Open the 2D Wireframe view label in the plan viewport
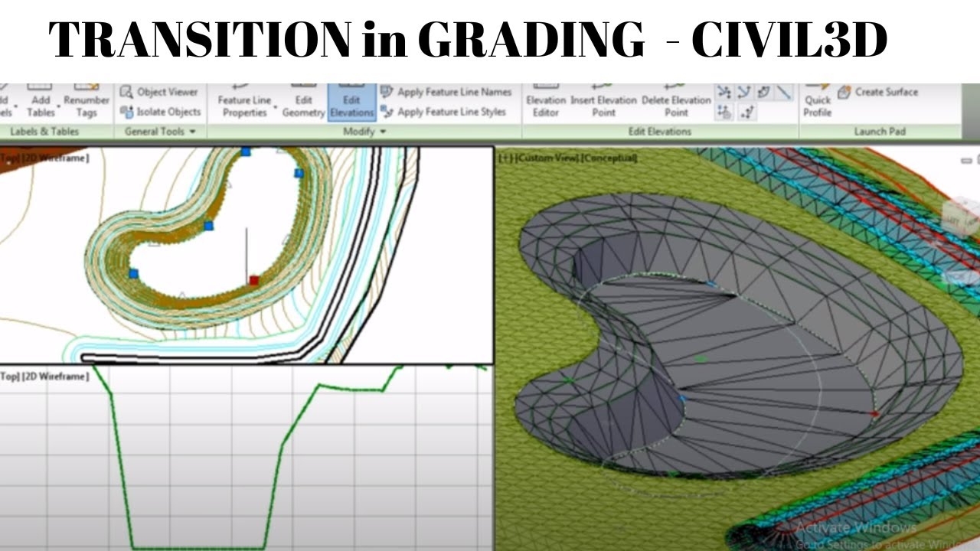Image resolution: width=980 pixels, height=551 pixels. (x=55, y=158)
